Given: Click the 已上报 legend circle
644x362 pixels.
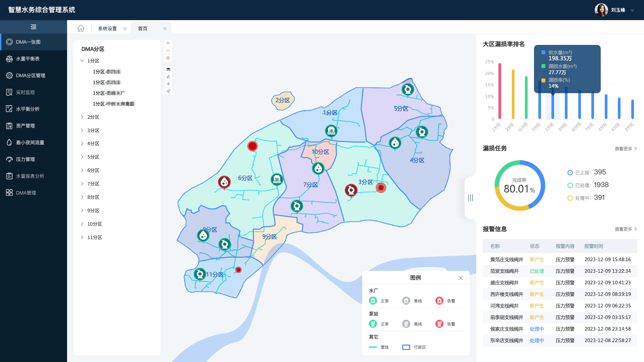Looking at the screenshot, I should pyautogui.click(x=570, y=173).
